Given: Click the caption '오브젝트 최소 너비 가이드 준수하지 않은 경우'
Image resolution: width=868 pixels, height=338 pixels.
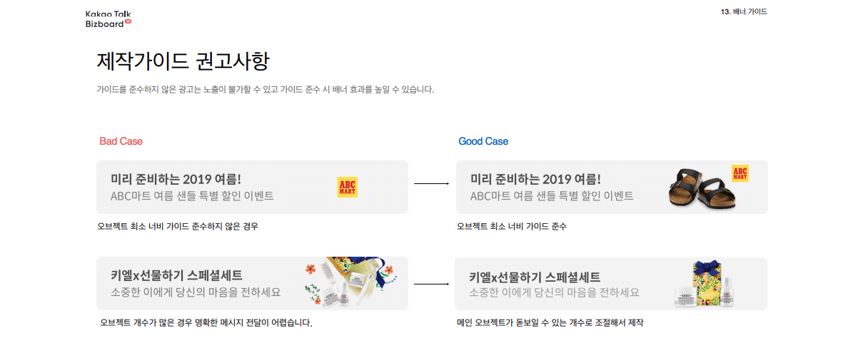Looking at the screenshot, I should 178,227.
